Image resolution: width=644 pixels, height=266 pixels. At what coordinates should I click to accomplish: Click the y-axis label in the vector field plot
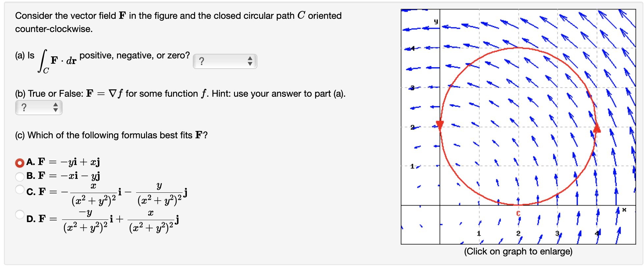tap(436, 21)
